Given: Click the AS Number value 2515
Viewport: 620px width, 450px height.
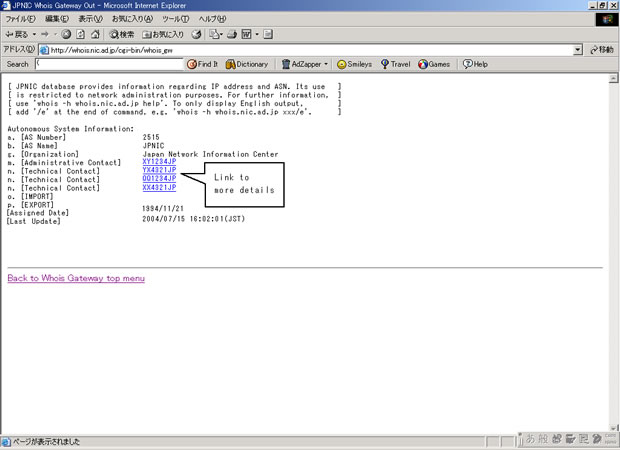Looking at the screenshot, I should (x=151, y=137).
